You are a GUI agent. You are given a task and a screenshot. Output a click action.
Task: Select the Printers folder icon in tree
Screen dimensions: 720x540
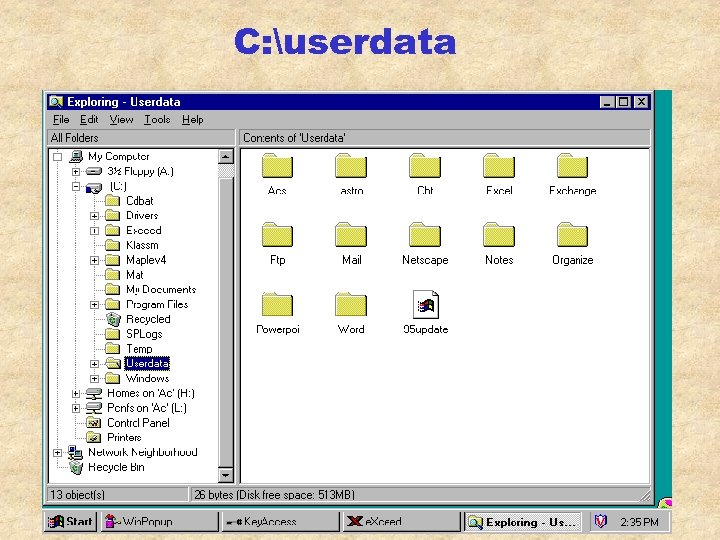coord(94,438)
